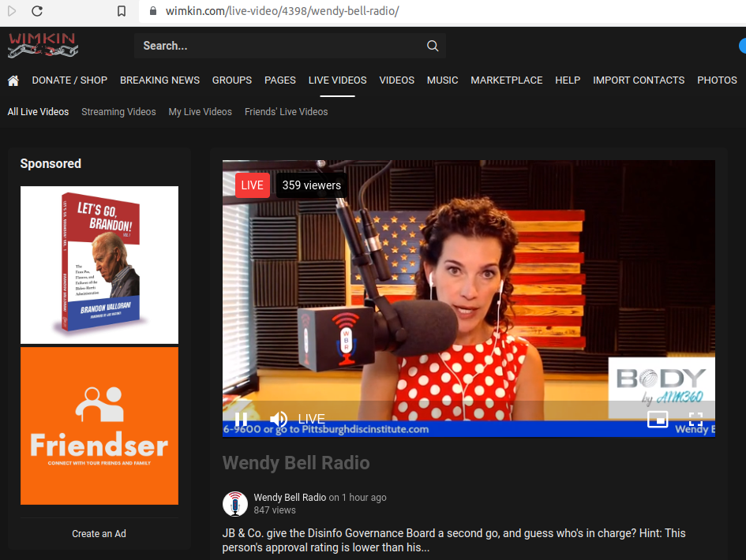Click the browser bookmark icon

[x=122, y=11]
